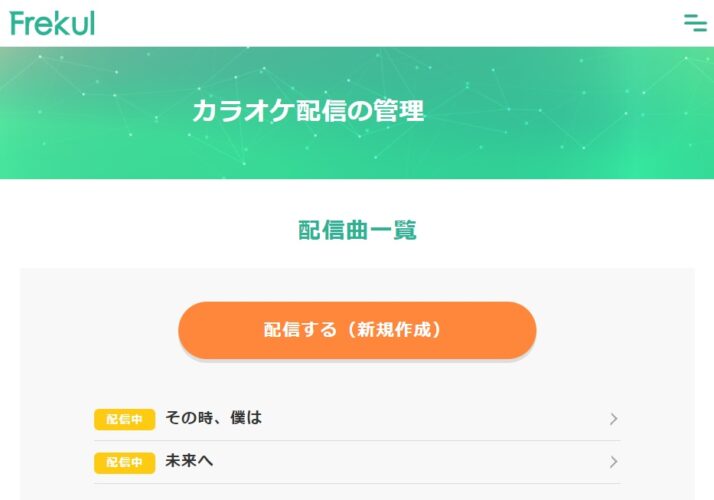Image resolution: width=714 pixels, height=500 pixels.
Task: Click the 配信曲一覧 section heading
Action: click(357, 230)
